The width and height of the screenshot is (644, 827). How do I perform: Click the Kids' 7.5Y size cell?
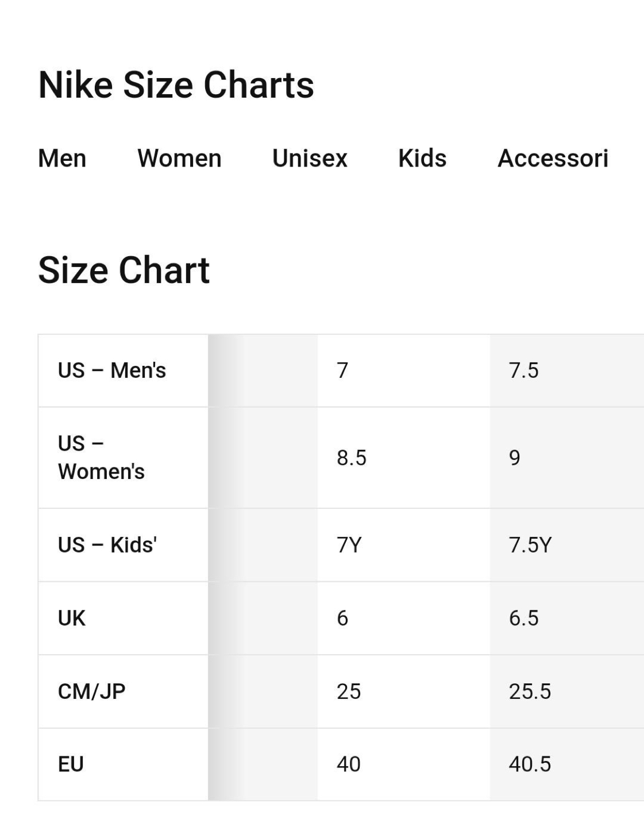pos(530,545)
